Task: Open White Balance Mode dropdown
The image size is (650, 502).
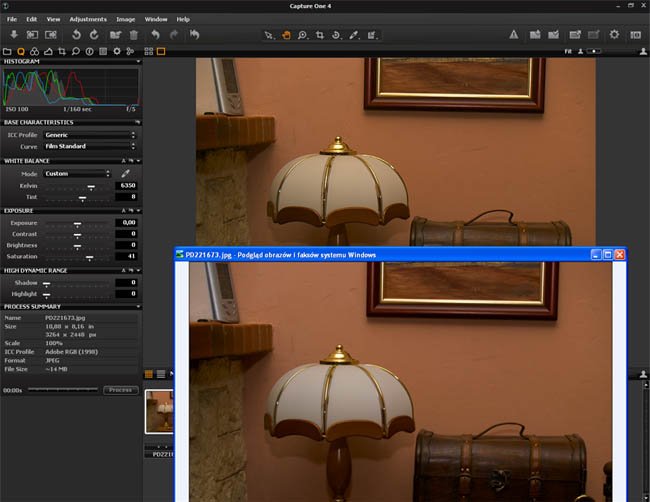Action: pos(77,173)
